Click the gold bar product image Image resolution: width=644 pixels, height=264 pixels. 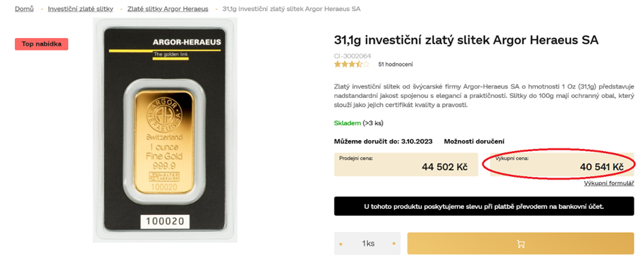point(165,131)
